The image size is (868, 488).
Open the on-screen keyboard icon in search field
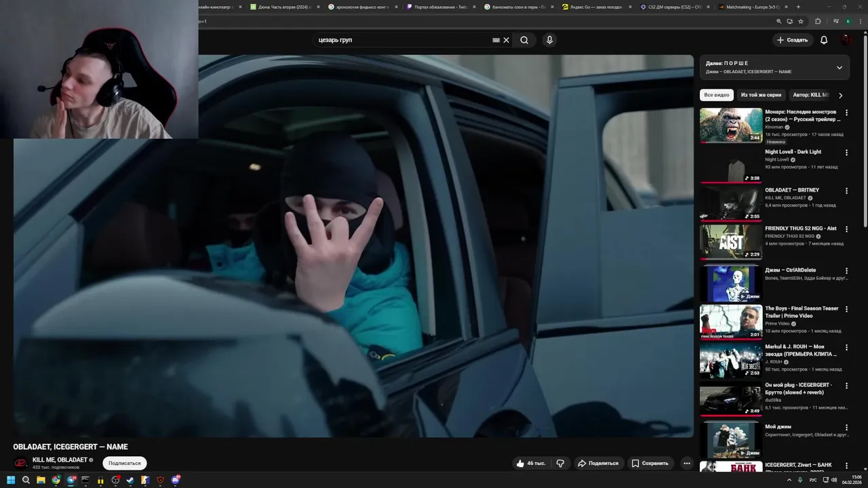click(496, 40)
